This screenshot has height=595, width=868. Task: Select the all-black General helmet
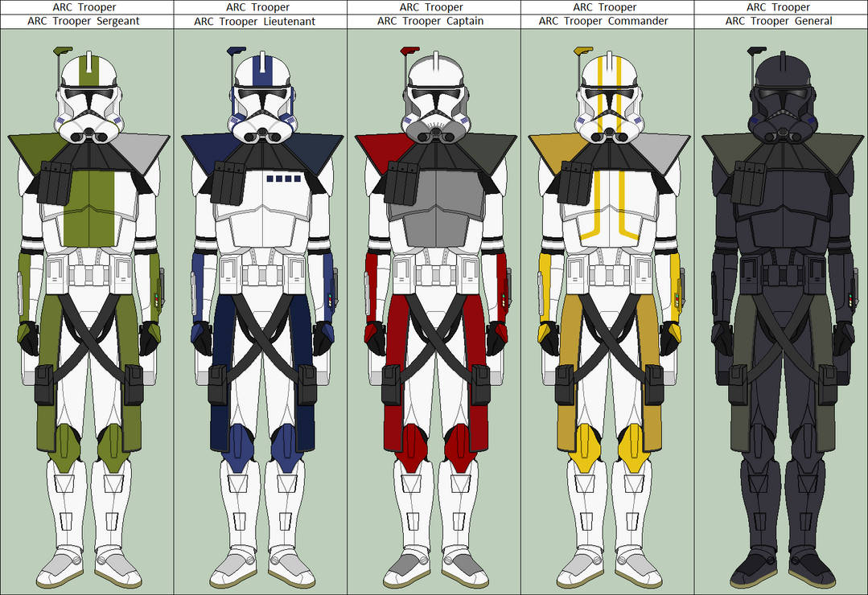(782, 98)
